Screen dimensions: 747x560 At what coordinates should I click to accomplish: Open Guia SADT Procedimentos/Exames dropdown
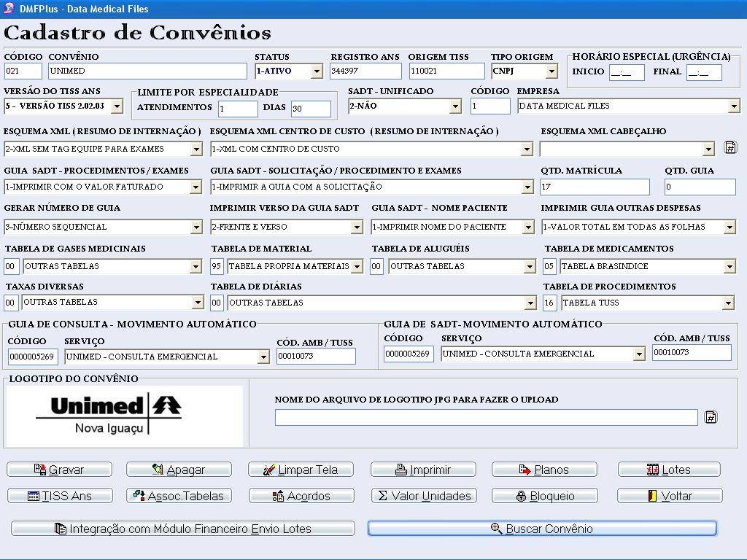[196, 187]
